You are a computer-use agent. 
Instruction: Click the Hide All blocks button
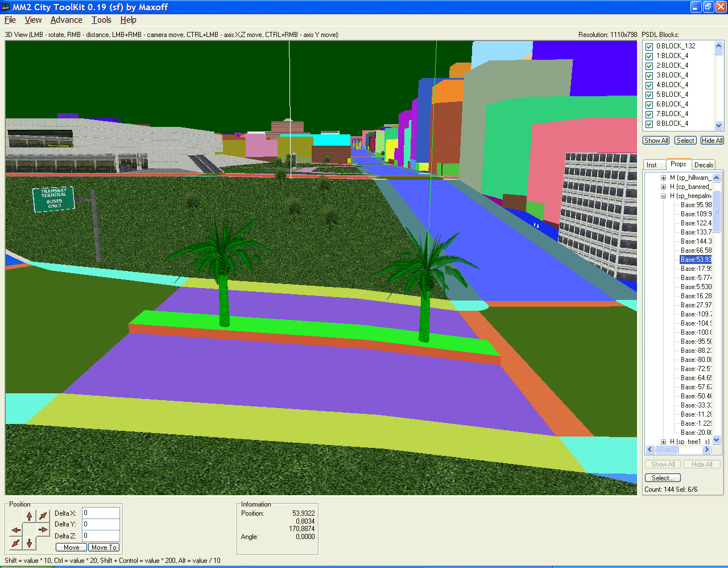point(712,141)
